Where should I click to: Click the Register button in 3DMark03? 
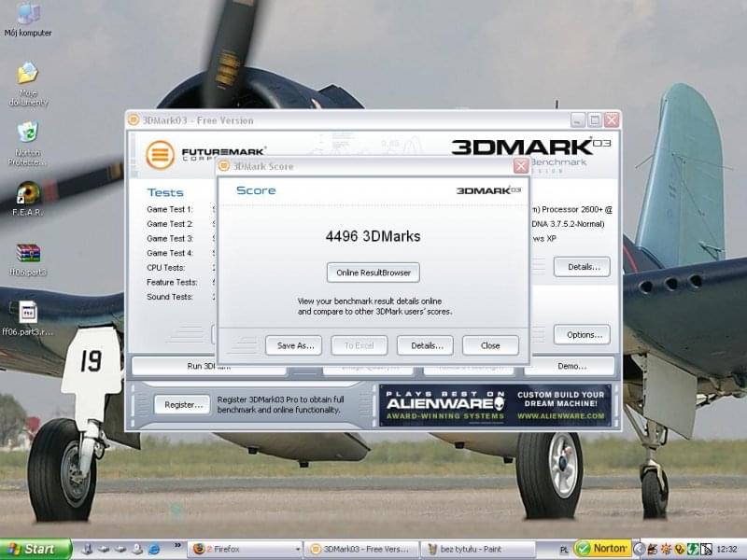click(x=181, y=405)
